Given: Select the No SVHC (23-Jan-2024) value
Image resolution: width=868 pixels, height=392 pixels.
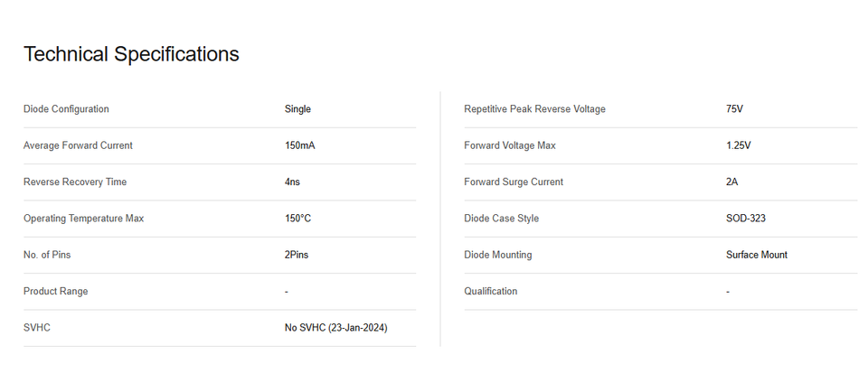Looking at the screenshot, I should (335, 328).
